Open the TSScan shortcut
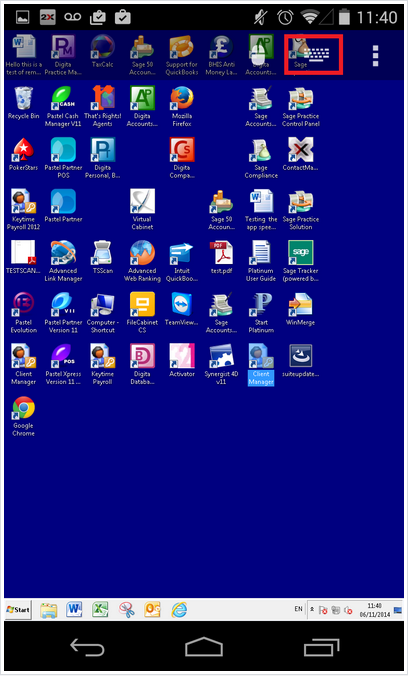 tap(102, 258)
